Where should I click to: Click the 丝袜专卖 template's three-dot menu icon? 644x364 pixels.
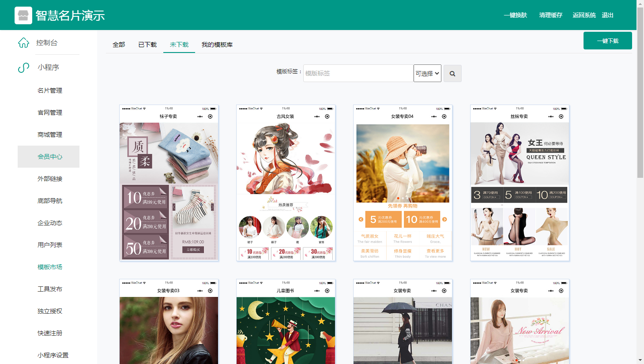pos(551,116)
